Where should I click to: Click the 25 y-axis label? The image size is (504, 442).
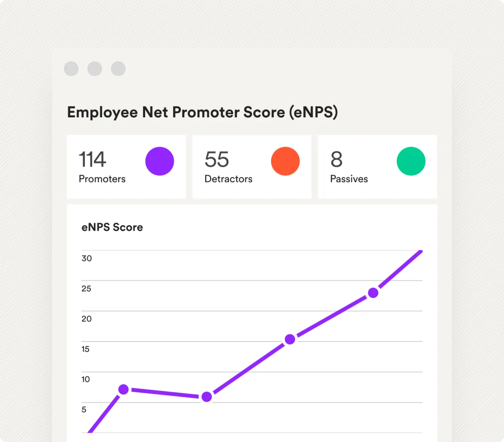pos(86,289)
